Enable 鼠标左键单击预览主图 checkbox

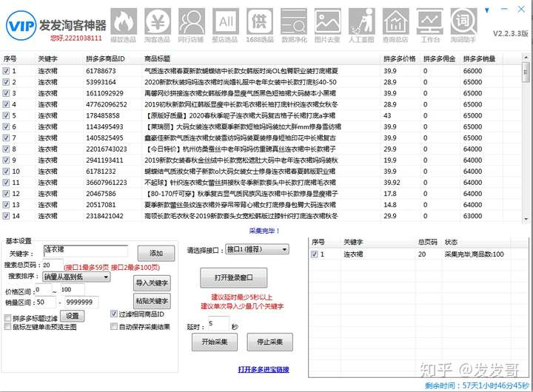[7, 326]
